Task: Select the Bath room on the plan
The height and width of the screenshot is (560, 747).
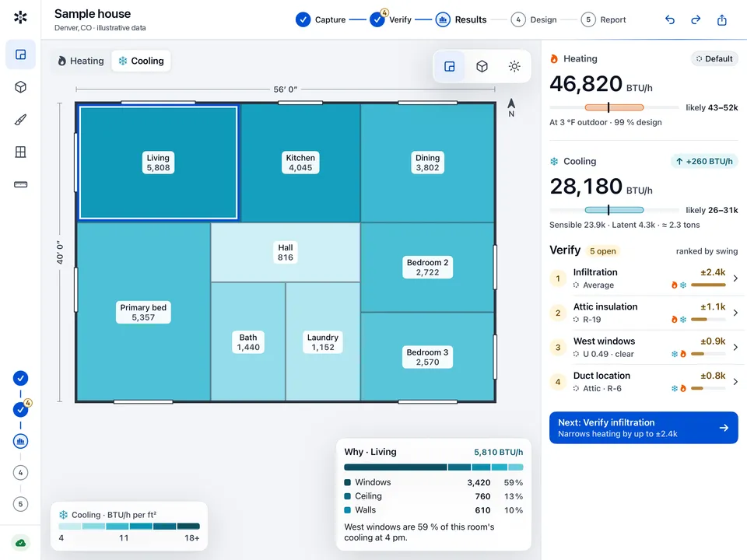Action: (248, 342)
